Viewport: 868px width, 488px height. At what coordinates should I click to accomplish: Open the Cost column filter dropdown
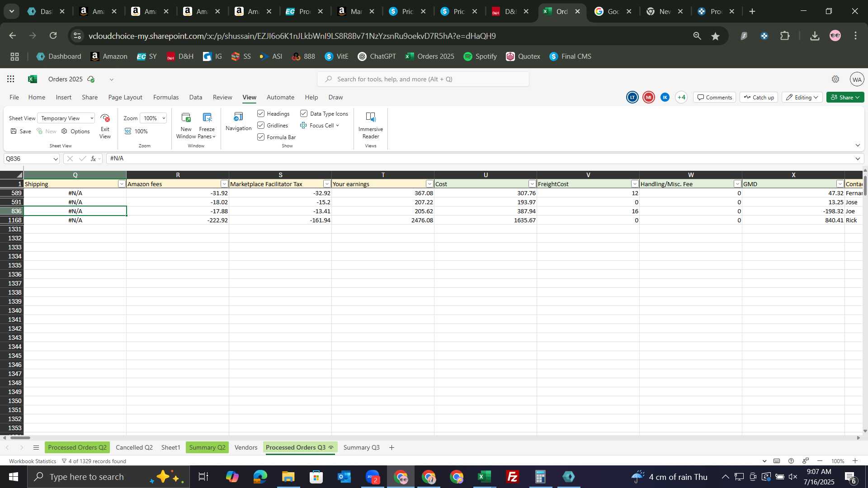click(x=532, y=184)
